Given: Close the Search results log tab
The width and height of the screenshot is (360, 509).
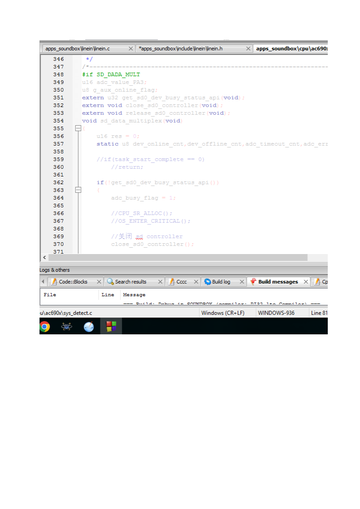Looking at the screenshot, I should pyautogui.click(x=160, y=282).
